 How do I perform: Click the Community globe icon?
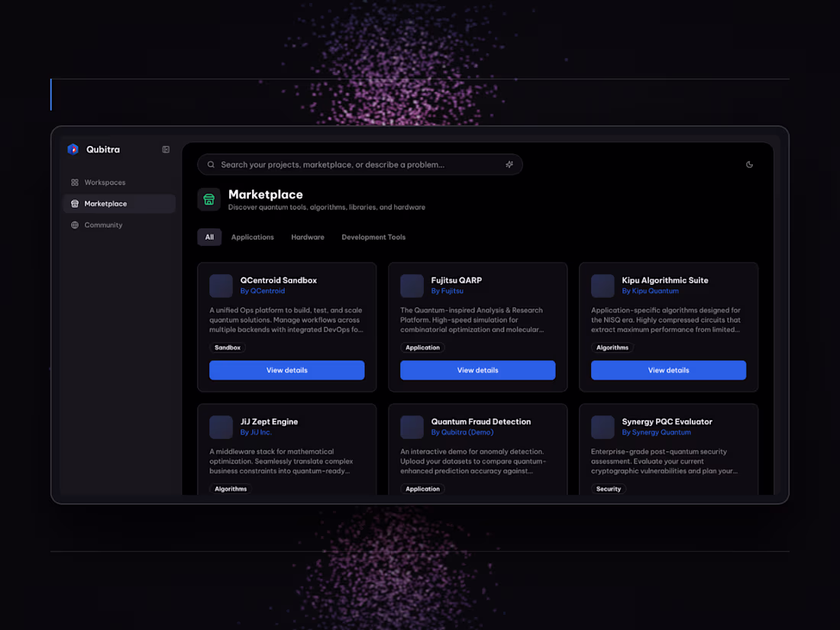[75, 225]
